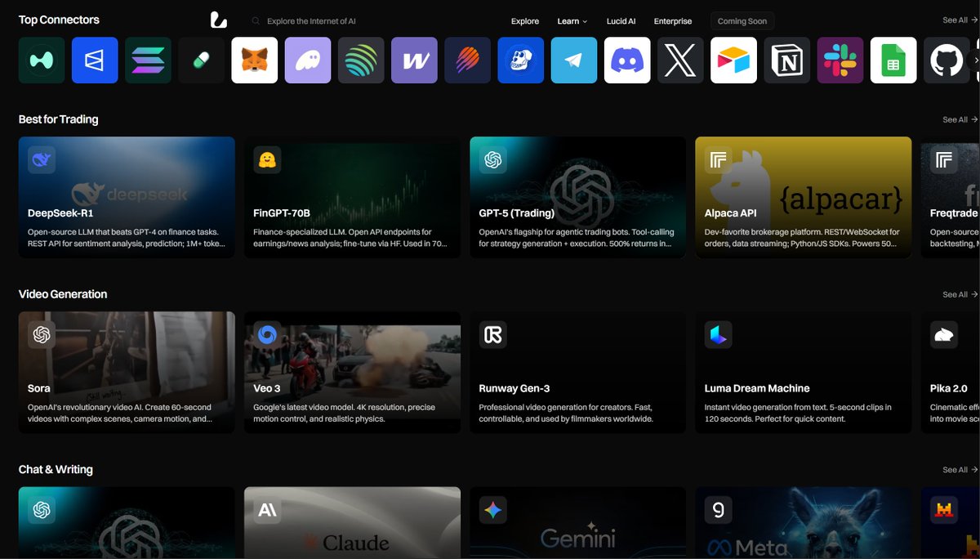Open the Sora video card
The height and width of the screenshot is (559, 980).
tap(127, 373)
